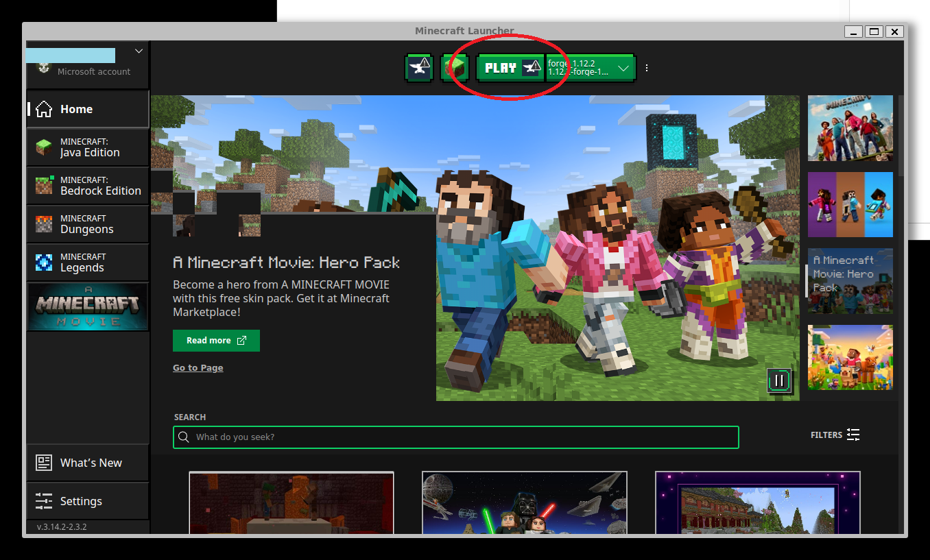Select the first carousel thumbnail with characters
This screenshot has width=930, height=560.
click(850, 128)
